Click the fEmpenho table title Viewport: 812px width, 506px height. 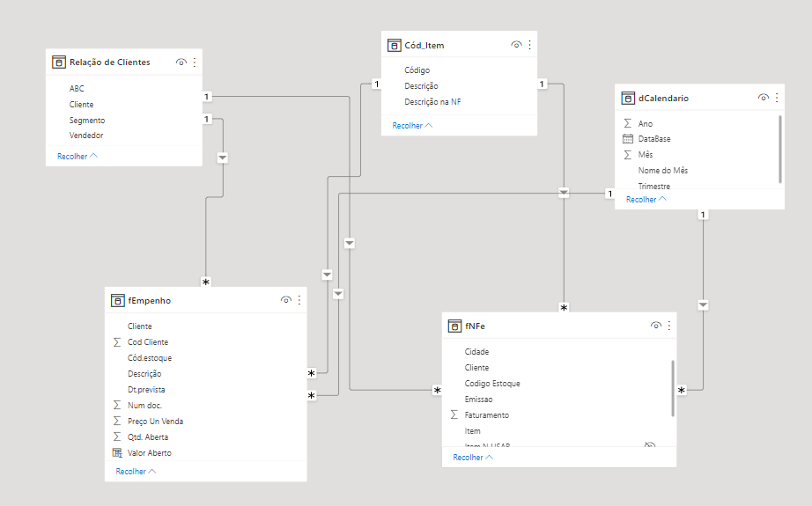pos(149,301)
